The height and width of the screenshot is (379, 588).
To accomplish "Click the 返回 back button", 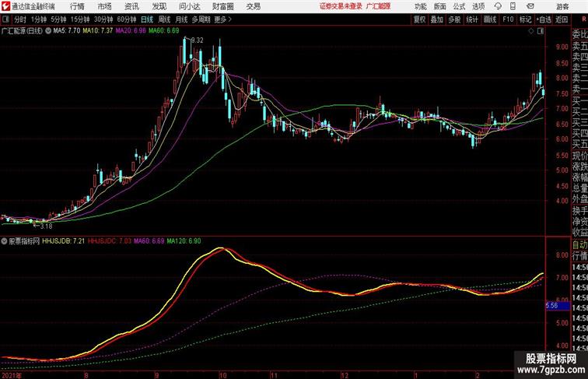I will (x=562, y=19).
